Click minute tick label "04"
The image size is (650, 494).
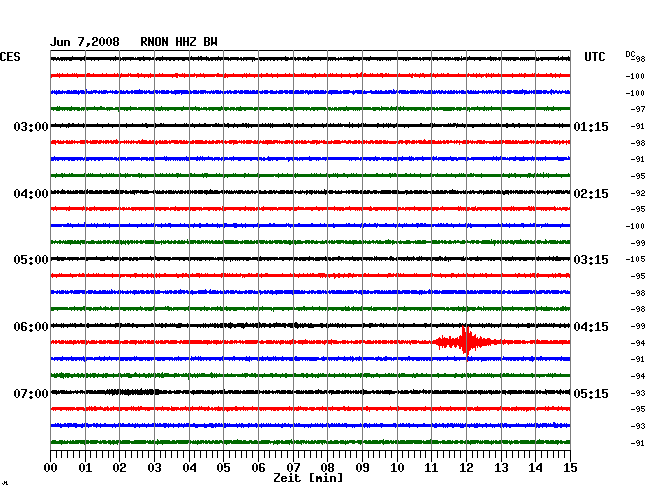tap(189, 467)
